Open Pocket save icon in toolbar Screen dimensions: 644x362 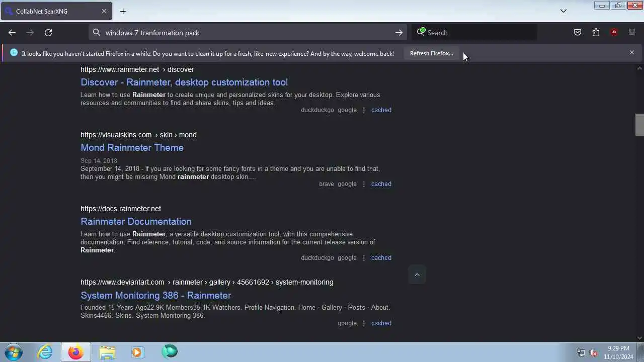pyautogui.click(x=578, y=33)
